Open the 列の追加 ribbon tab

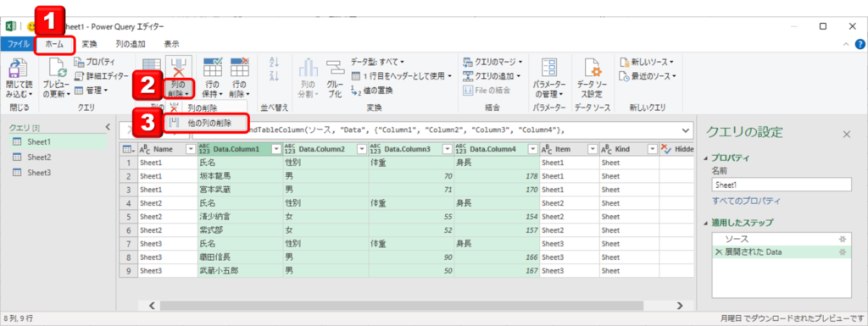coord(130,44)
